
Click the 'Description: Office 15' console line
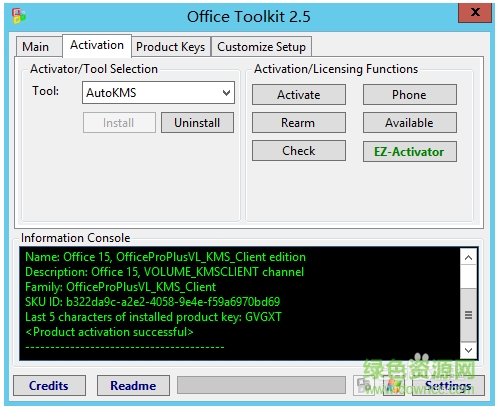pyautogui.click(x=165, y=272)
